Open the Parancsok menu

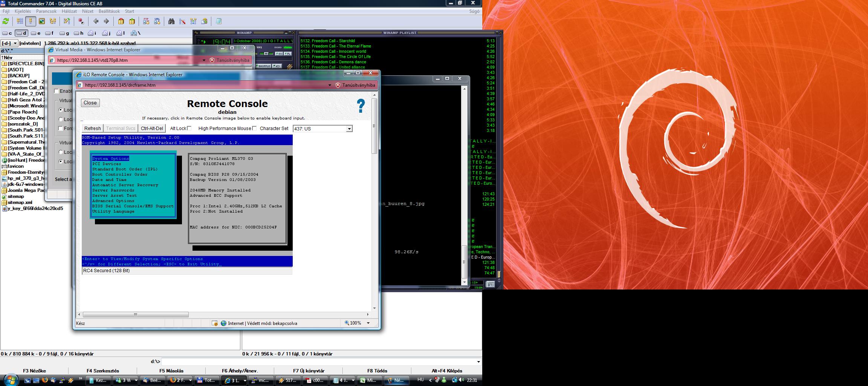click(46, 11)
